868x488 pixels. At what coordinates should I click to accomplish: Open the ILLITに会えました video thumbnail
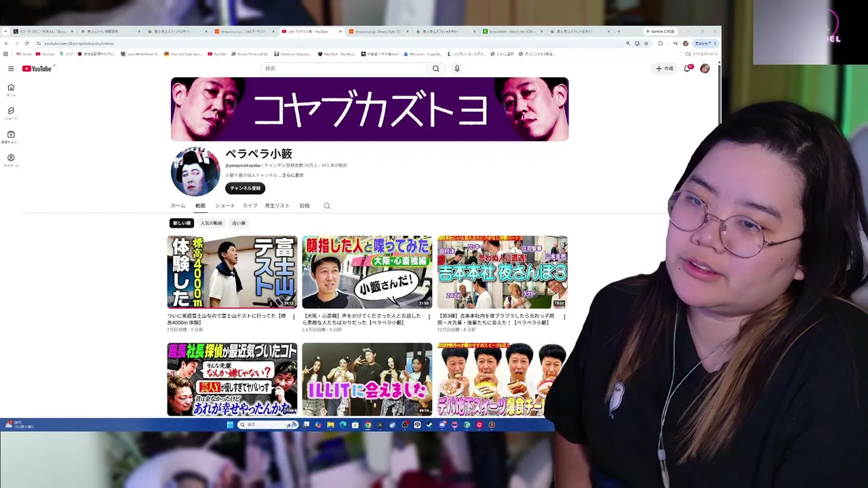[367, 380]
